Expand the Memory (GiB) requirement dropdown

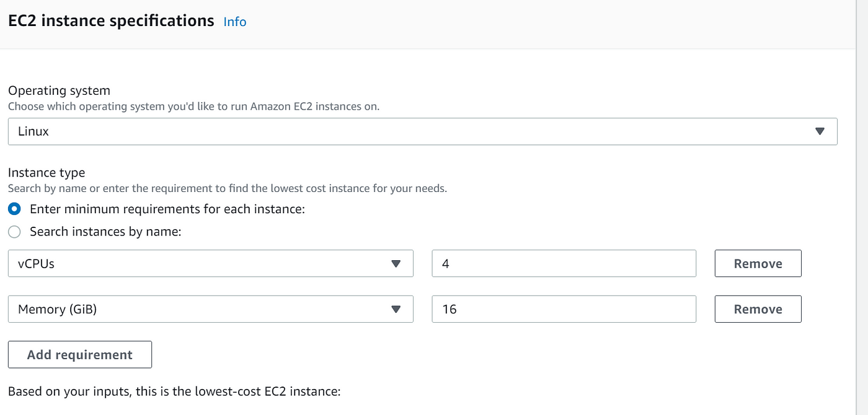(211, 309)
